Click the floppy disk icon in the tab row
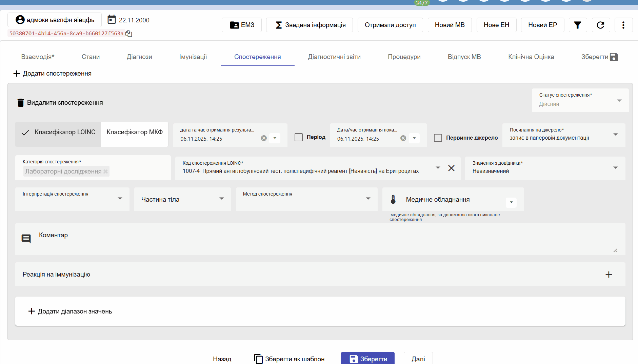 tap(614, 57)
